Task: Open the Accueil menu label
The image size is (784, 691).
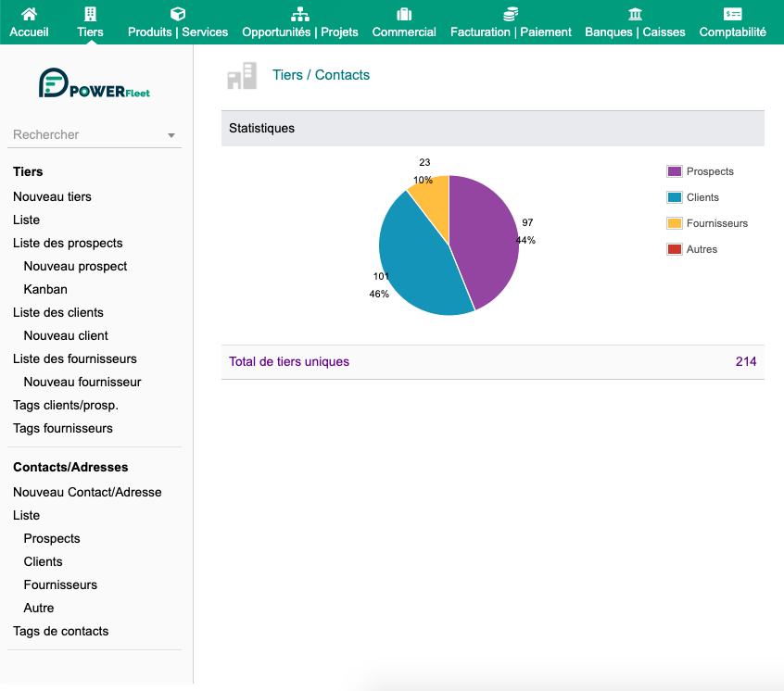Action: (29, 32)
